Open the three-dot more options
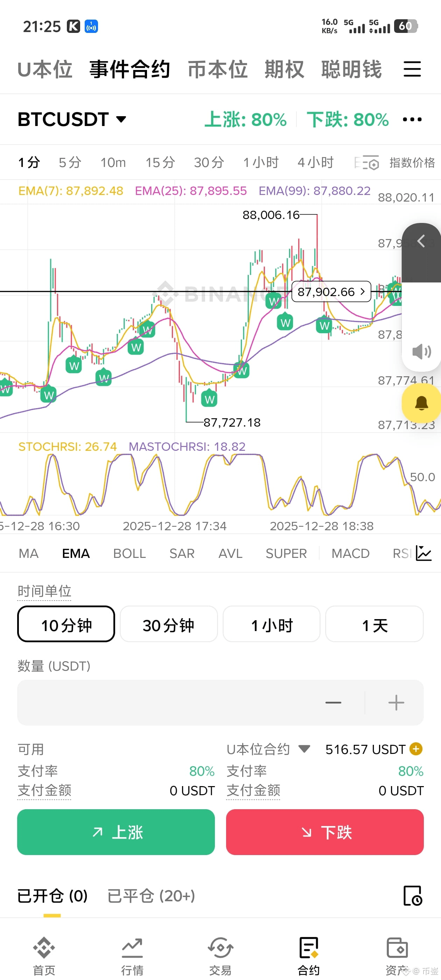The width and height of the screenshot is (441, 980). click(x=412, y=119)
